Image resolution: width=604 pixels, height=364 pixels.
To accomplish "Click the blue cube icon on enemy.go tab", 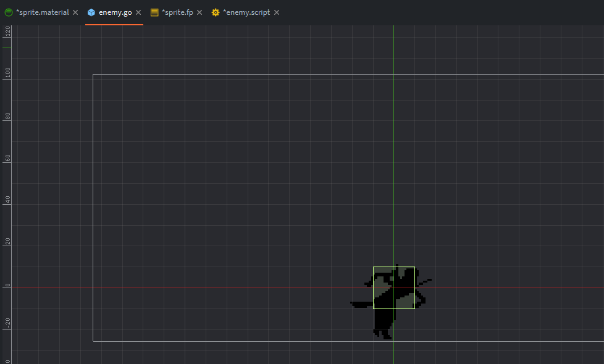I will [91, 12].
